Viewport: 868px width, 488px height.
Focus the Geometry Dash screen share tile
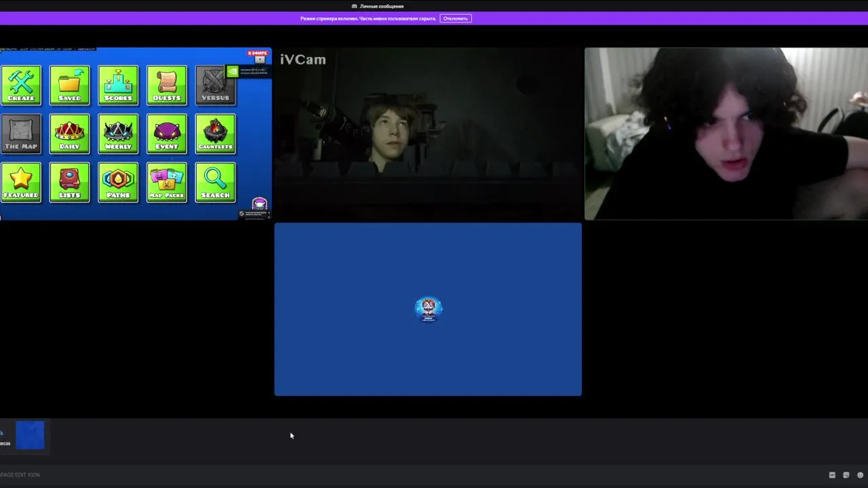pyautogui.click(x=136, y=134)
